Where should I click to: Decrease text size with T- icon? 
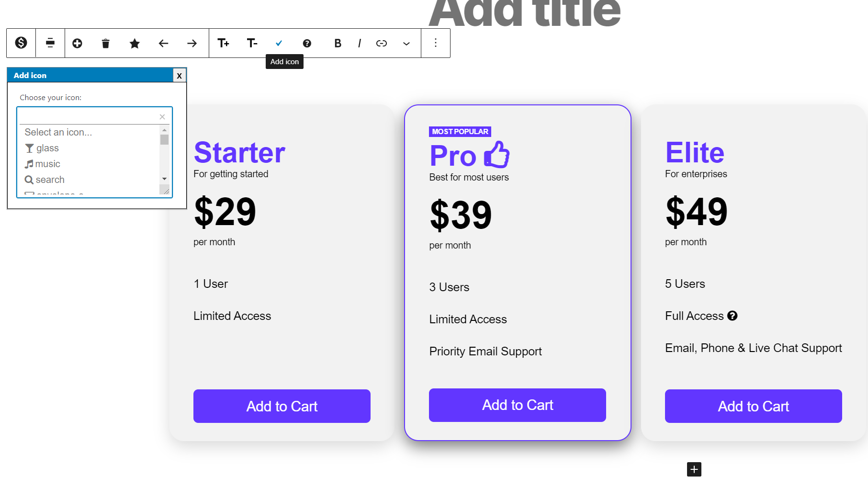tap(252, 43)
